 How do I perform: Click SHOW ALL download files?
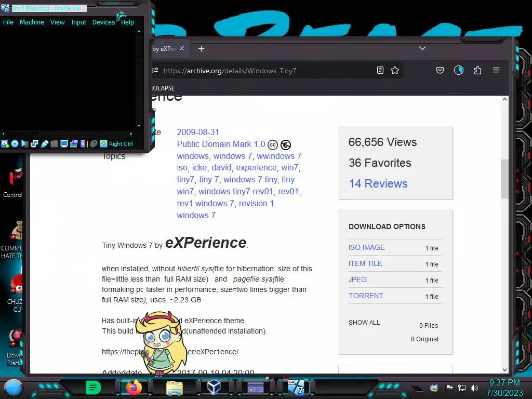pyautogui.click(x=364, y=322)
